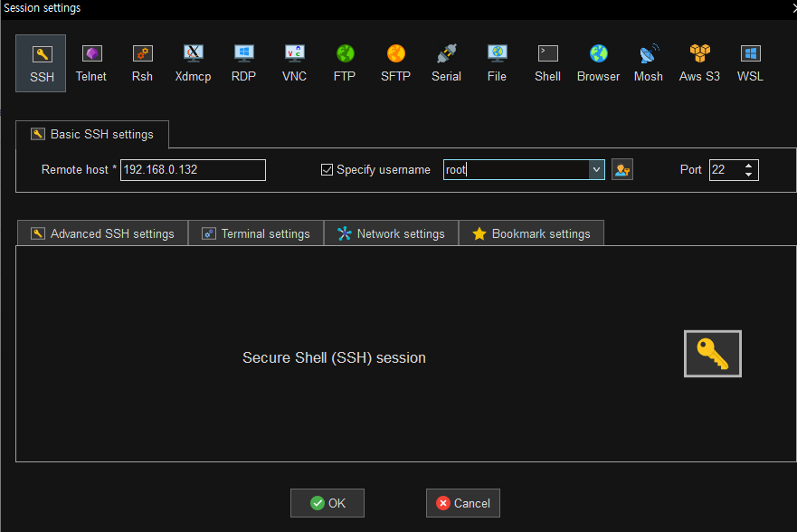Uncheck the Specify username checkbox
Screen dimensions: 797x532
point(327,170)
